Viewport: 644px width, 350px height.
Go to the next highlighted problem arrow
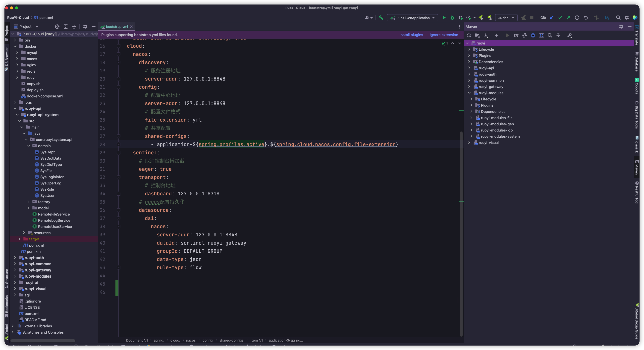click(x=459, y=43)
